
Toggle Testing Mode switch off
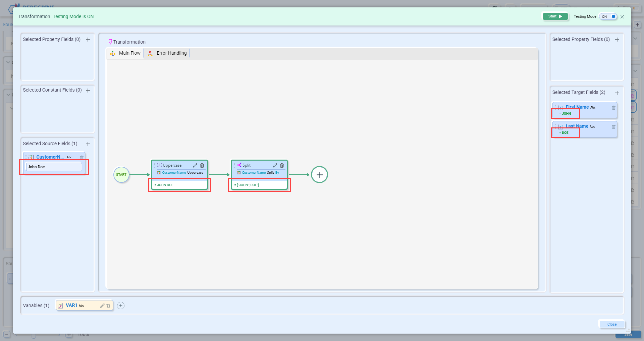[x=608, y=16]
